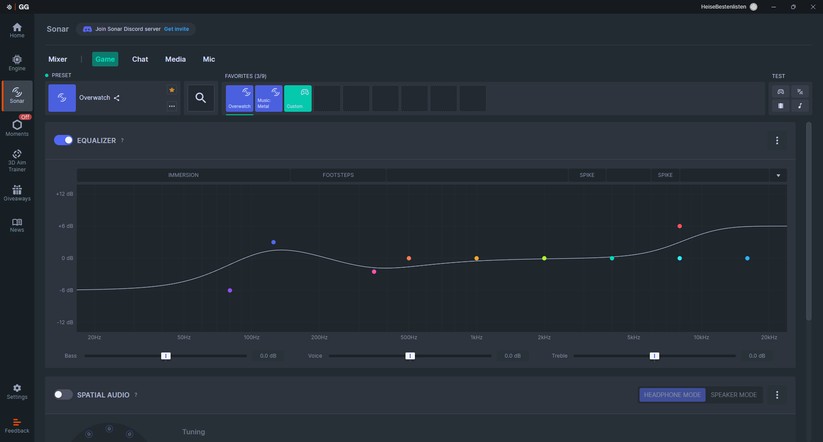Search presets with the magnifier button

click(201, 98)
